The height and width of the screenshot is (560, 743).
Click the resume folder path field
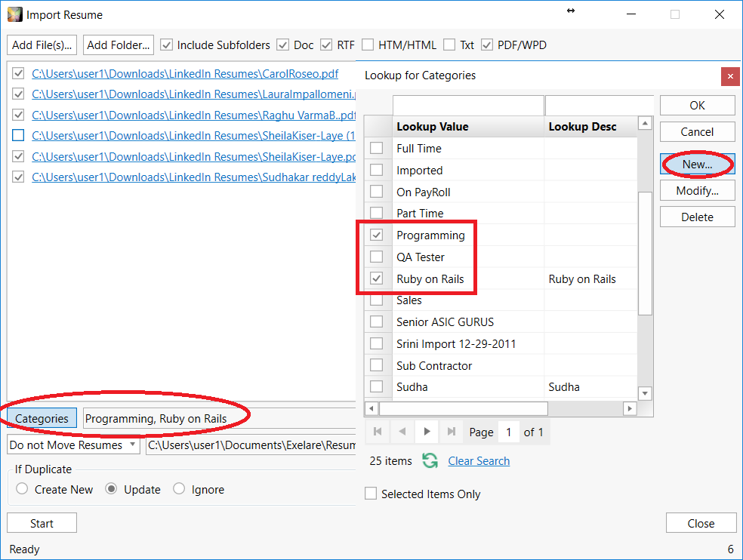[x=251, y=445]
